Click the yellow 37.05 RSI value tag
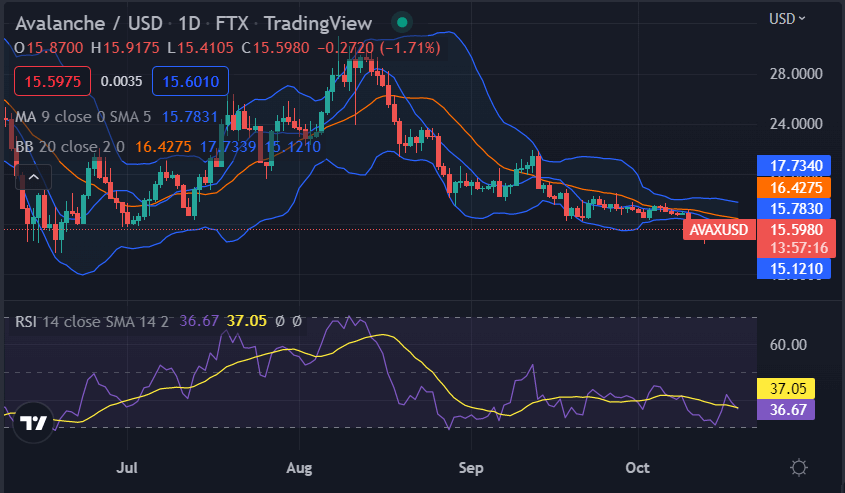The height and width of the screenshot is (493, 845). (x=786, y=388)
